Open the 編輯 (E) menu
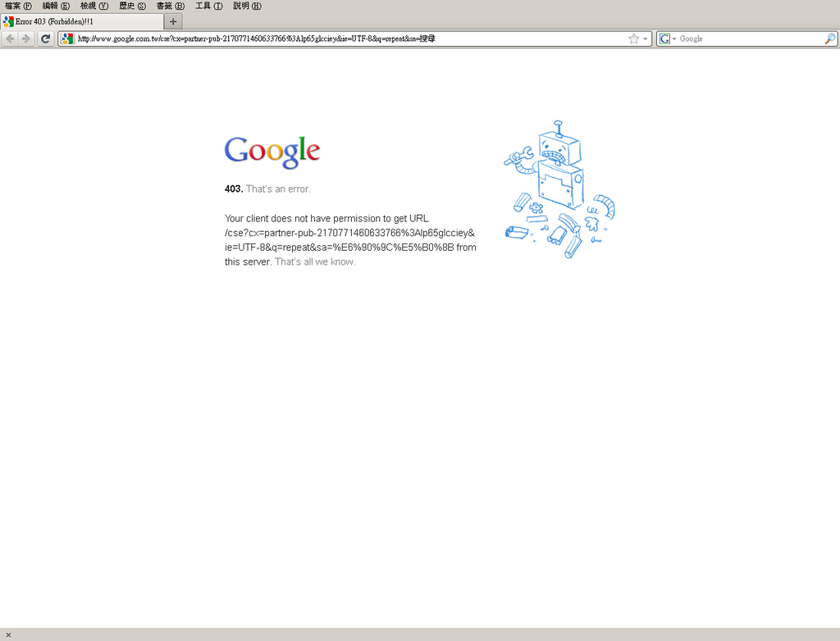The width and height of the screenshot is (840, 641). (x=57, y=6)
